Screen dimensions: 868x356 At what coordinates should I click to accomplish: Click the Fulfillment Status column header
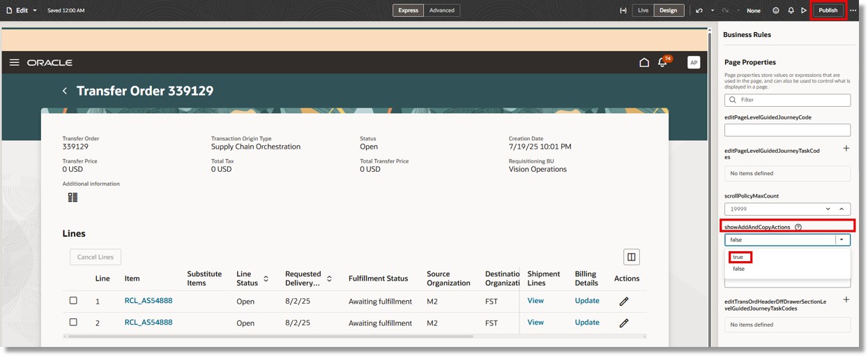378,279
